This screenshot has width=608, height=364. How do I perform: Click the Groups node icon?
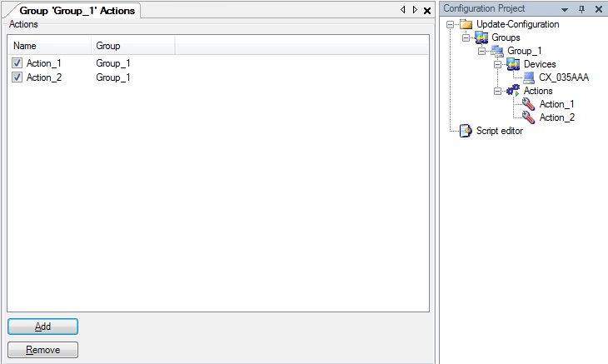(x=481, y=37)
